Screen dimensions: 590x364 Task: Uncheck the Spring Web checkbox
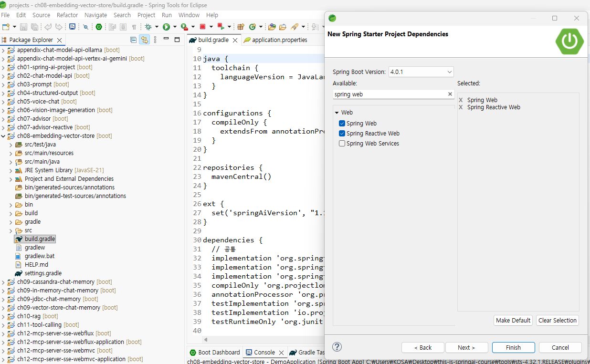coord(342,124)
